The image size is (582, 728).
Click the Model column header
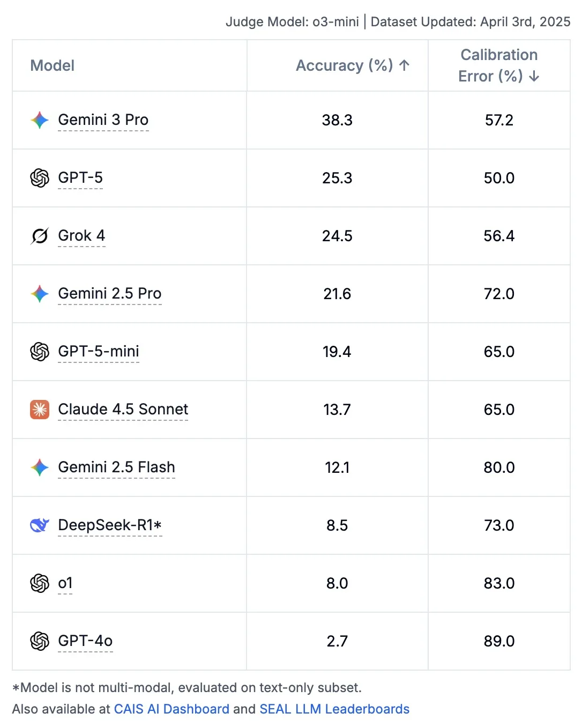point(53,65)
